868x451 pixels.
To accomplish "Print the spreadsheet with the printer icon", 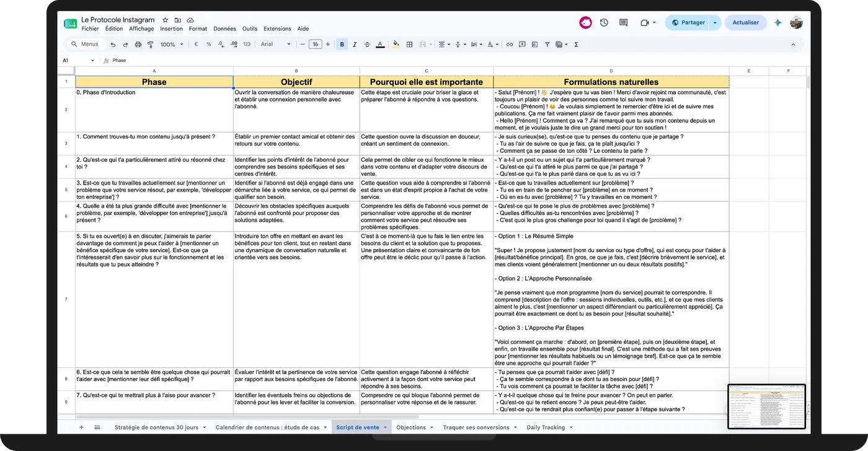I will click(x=138, y=45).
